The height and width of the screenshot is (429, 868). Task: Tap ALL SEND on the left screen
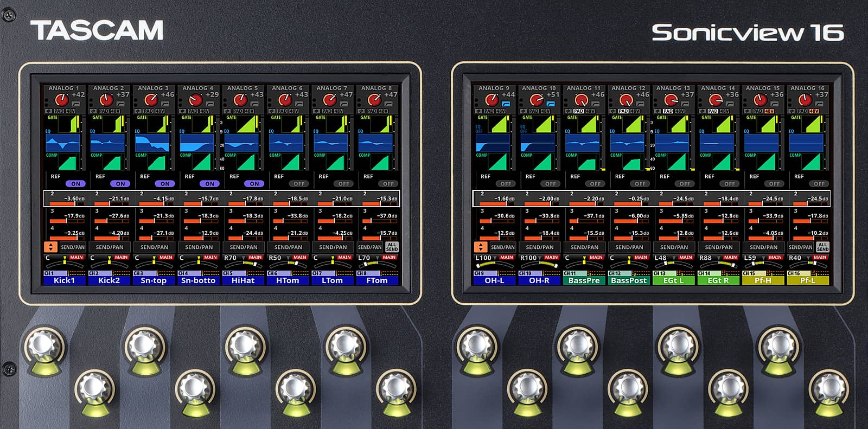pyautogui.click(x=392, y=247)
